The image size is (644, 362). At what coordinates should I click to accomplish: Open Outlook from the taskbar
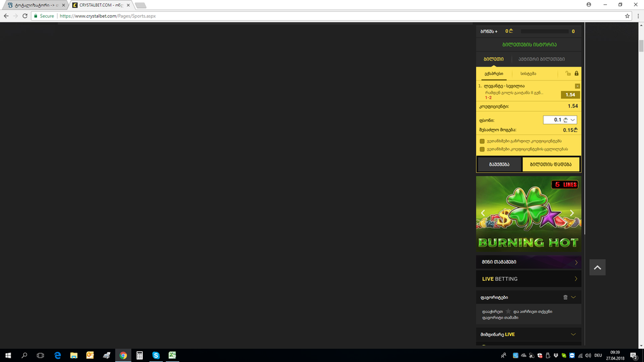tap(90, 356)
